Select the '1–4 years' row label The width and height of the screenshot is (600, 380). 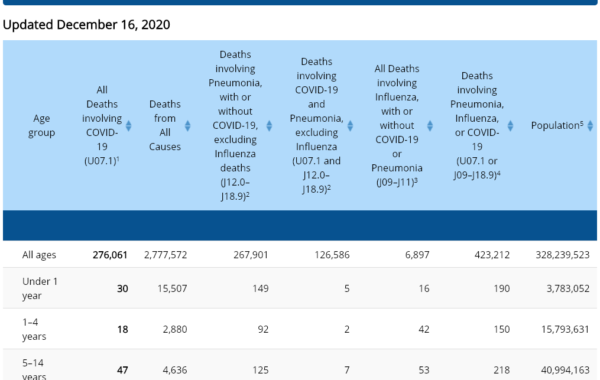[34, 329]
